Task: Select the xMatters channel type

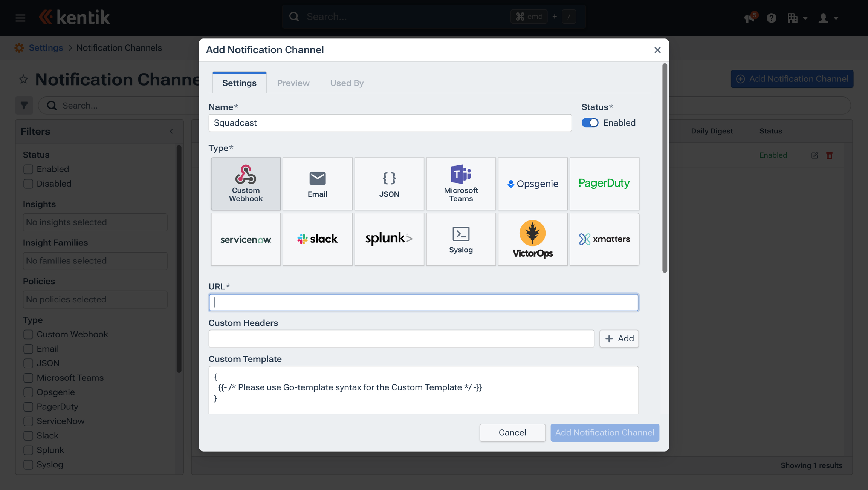Action: pos(604,239)
